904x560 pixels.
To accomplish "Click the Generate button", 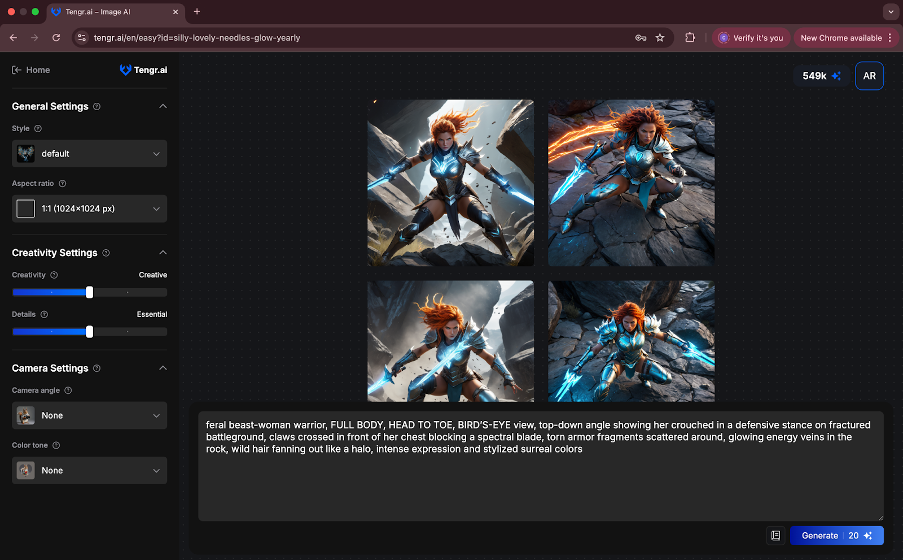I will 837,536.
